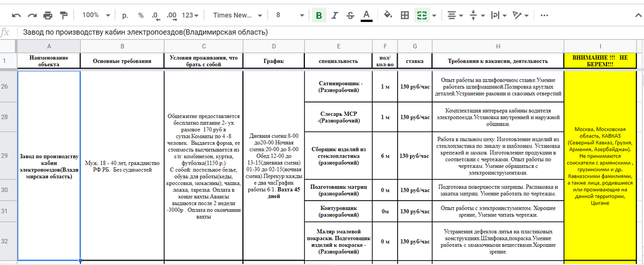Toggle Strikethrough formatting
This screenshot has width=644, height=265.
click(x=350, y=15)
